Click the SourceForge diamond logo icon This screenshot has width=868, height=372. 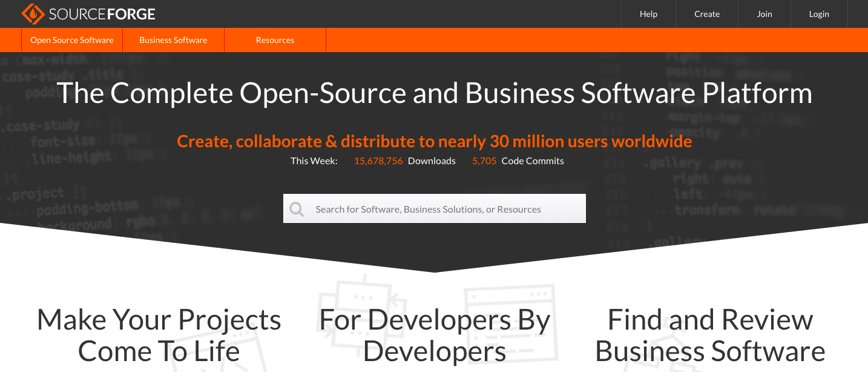pyautogui.click(x=33, y=13)
